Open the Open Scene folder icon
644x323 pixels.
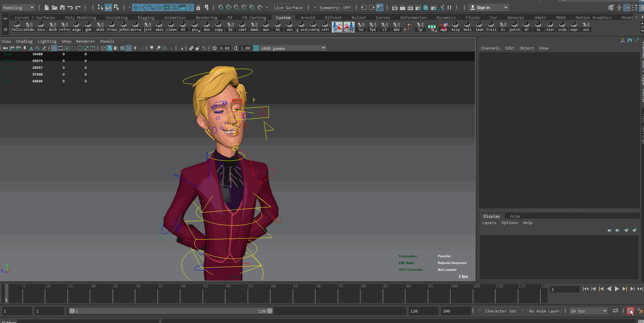54,7
